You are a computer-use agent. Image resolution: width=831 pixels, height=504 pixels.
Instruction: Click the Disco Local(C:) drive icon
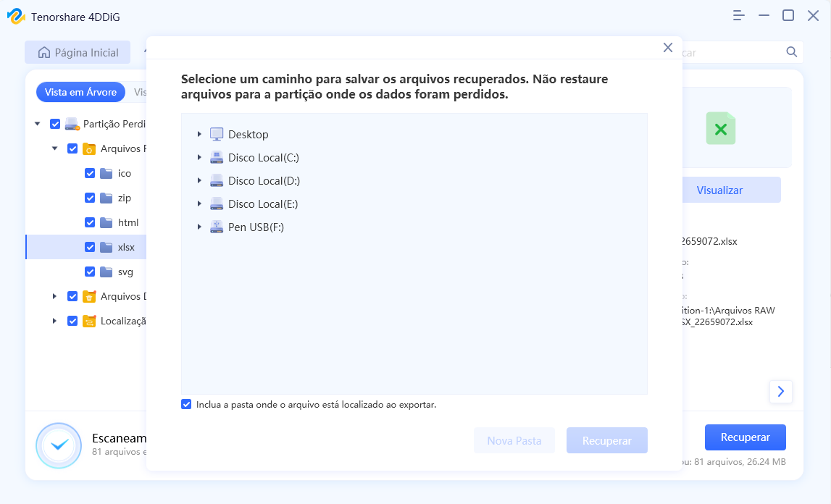tap(216, 157)
